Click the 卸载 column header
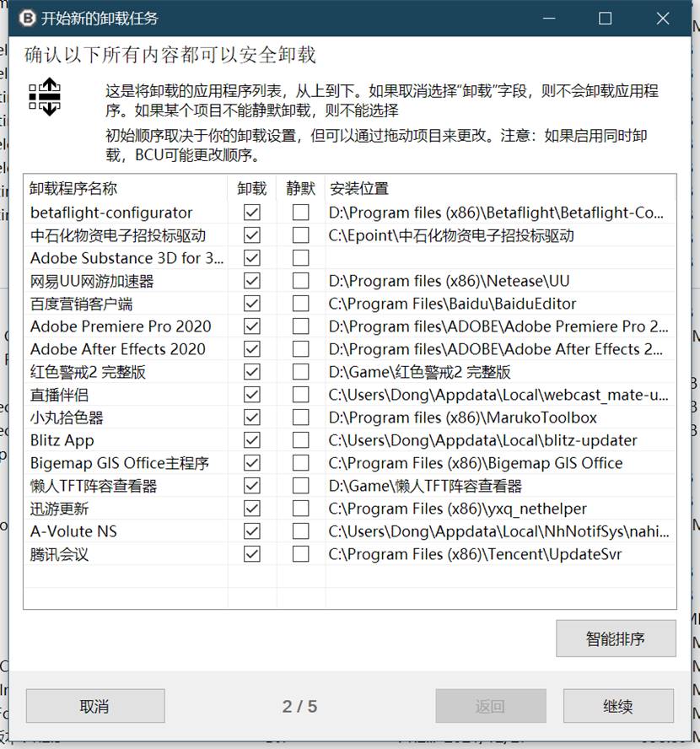This screenshot has width=700, height=749. click(252, 188)
